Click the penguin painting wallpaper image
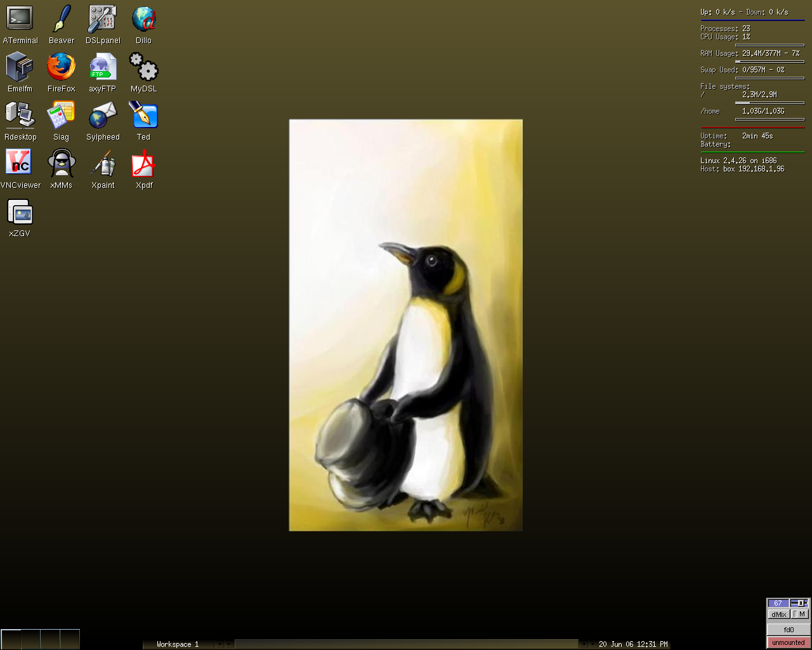 (x=406, y=325)
